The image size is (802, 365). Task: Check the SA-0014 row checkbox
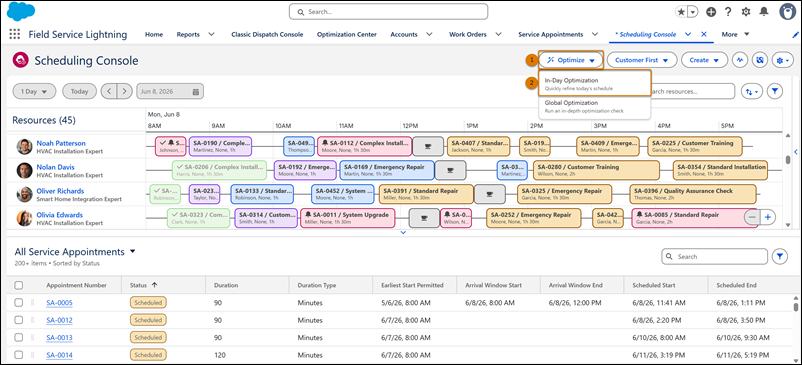coord(18,355)
